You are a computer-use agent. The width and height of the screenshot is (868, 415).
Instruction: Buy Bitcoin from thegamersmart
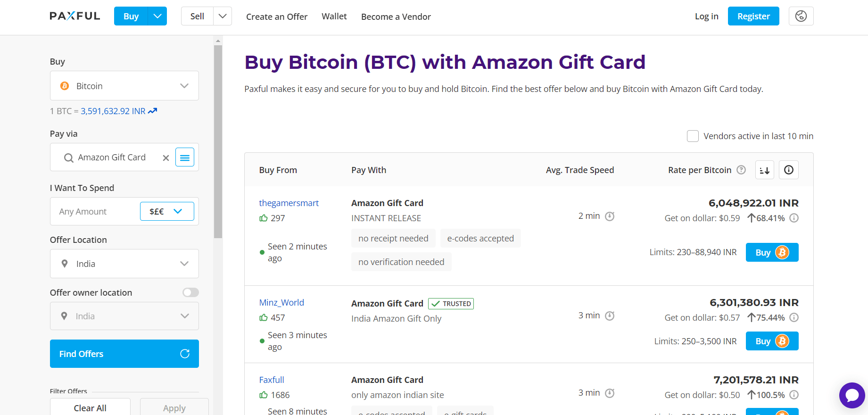click(x=772, y=252)
